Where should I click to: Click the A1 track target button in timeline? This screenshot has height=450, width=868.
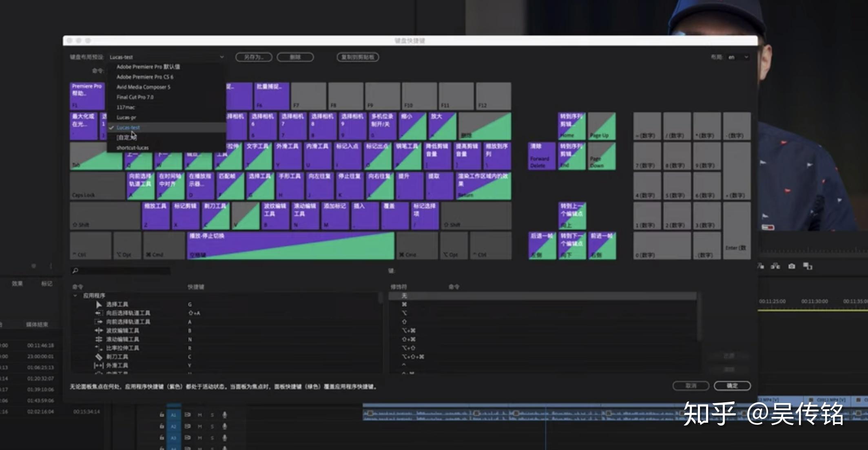173,415
